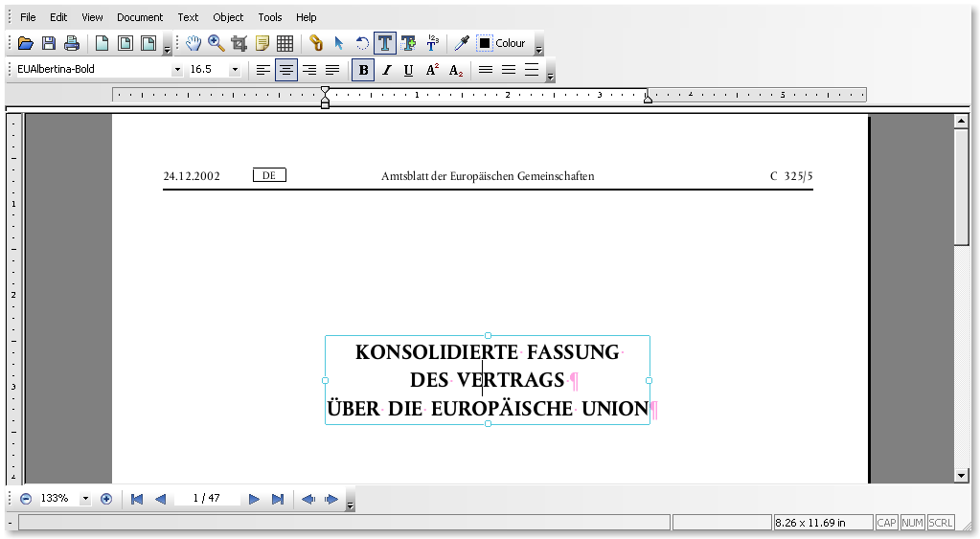
Task: Open the EUAlbertina-Bold font dropdown
Action: point(177,70)
